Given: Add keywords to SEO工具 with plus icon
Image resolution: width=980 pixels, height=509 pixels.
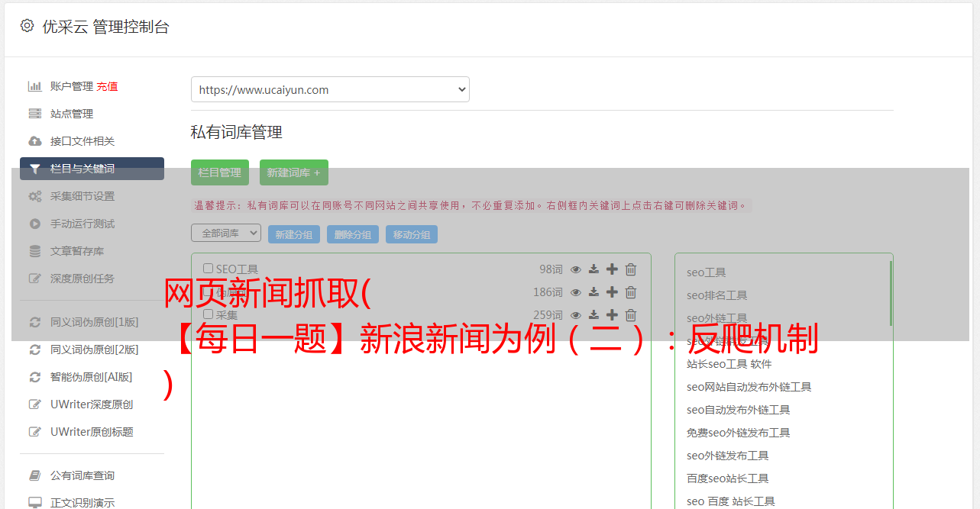Looking at the screenshot, I should coord(612,269).
